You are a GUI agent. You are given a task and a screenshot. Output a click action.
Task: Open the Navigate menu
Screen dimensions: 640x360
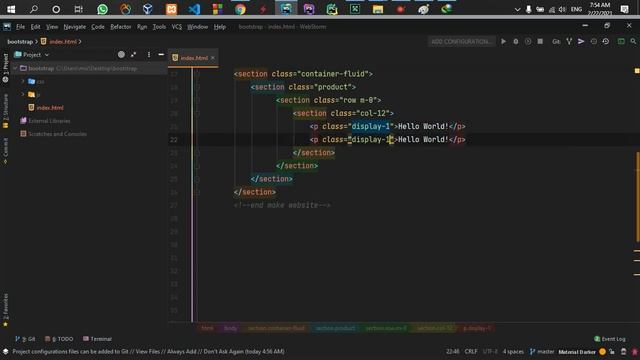[75, 27]
